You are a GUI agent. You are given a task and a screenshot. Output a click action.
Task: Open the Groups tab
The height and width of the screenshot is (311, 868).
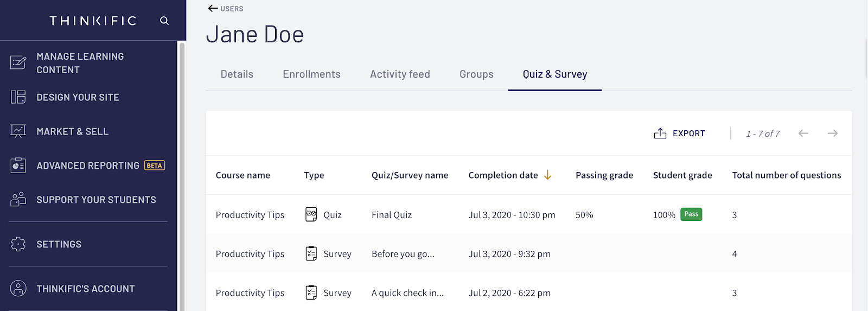(476, 74)
